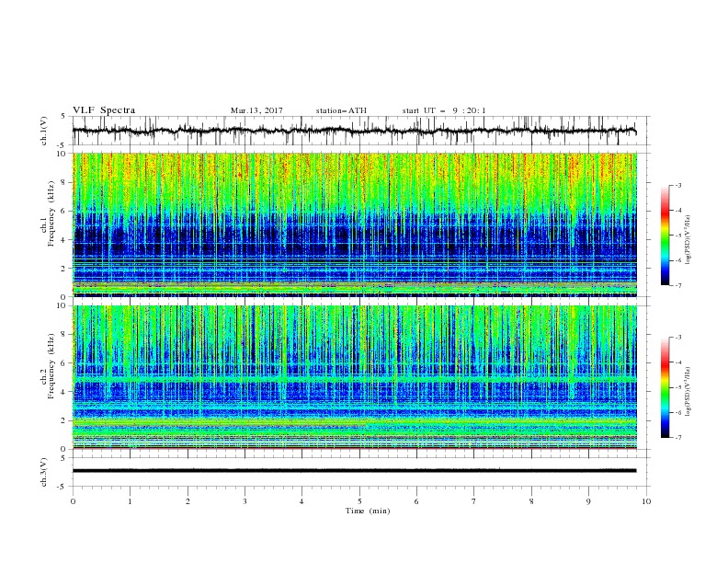The image size is (728, 563).
Task: Click the ch.1 voltage waveform trace
Action: (355, 131)
